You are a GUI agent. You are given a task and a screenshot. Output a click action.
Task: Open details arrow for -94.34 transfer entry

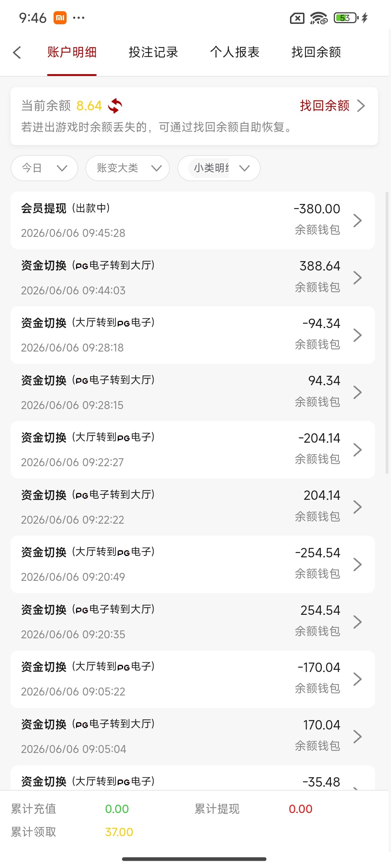click(357, 335)
